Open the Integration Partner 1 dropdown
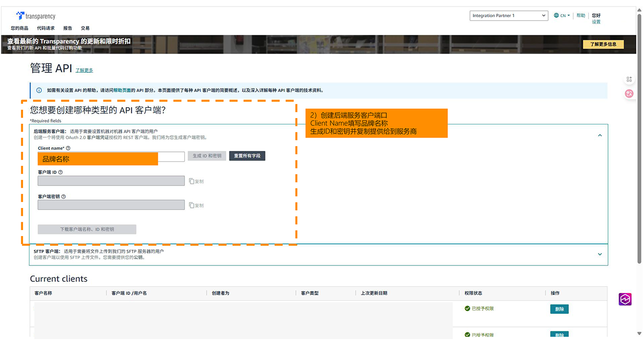 508,16
